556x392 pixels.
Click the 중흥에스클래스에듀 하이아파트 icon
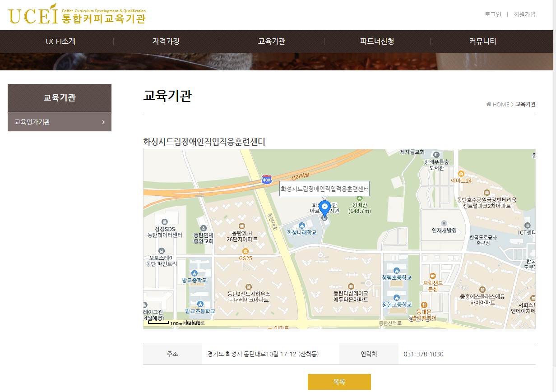(x=482, y=289)
